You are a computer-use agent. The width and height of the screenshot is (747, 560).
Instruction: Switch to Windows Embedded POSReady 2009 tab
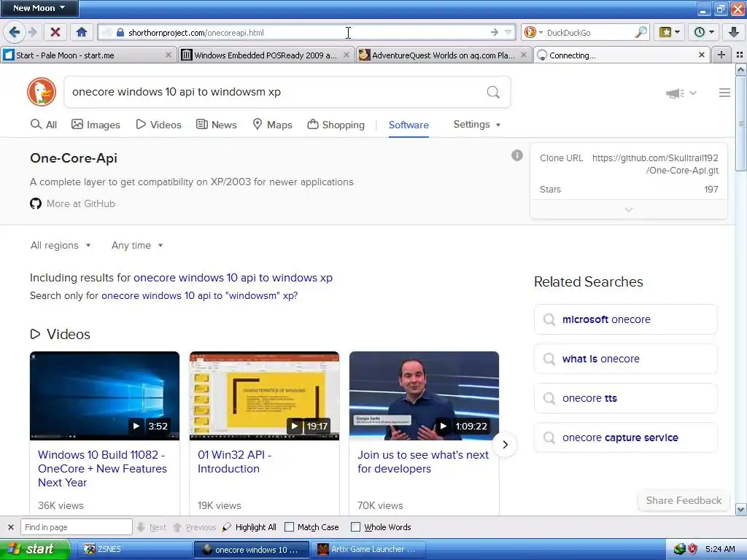[x=265, y=55]
